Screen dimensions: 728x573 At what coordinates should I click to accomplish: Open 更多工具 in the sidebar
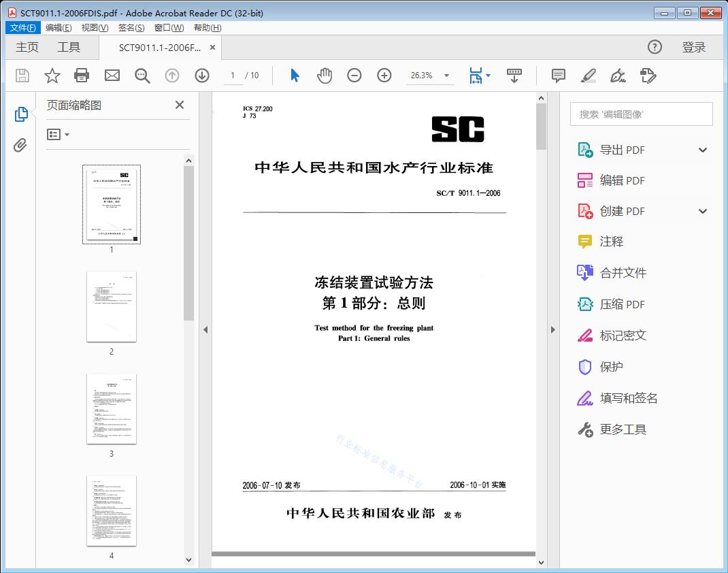tap(622, 429)
